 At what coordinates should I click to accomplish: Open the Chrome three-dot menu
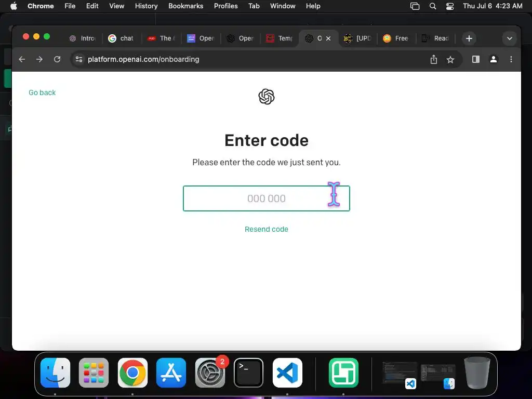(x=511, y=59)
